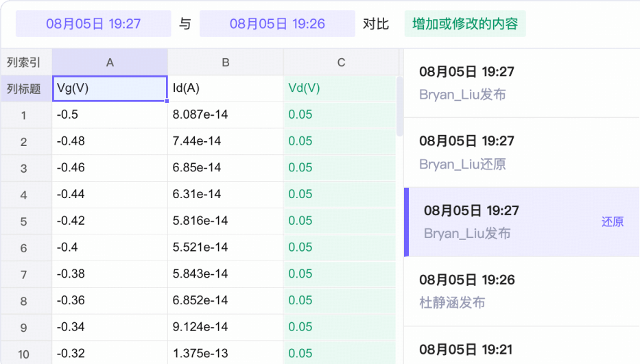Screen dimensions: 640x364
Task: Click cell with value 5.816e-14
Action: (x=225, y=221)
